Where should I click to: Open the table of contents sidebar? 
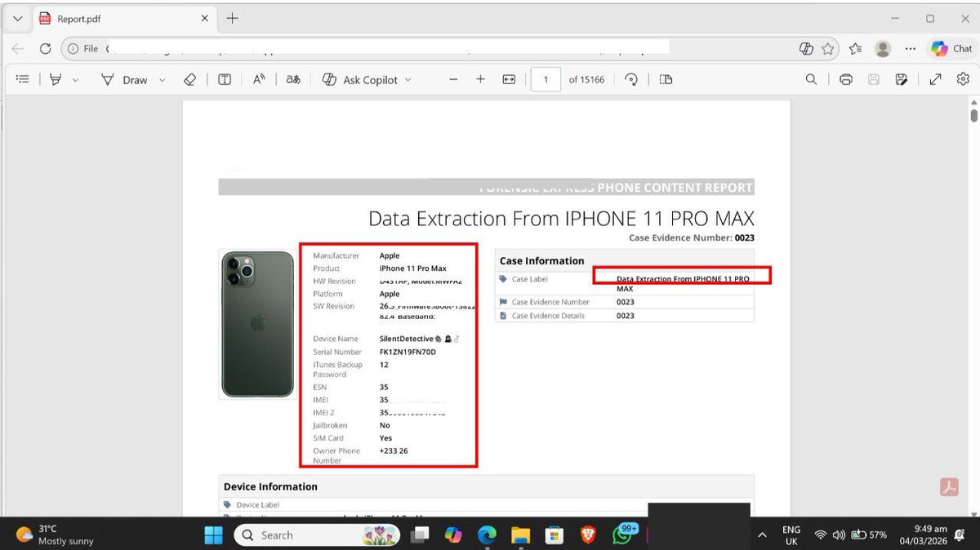[23, 79]
